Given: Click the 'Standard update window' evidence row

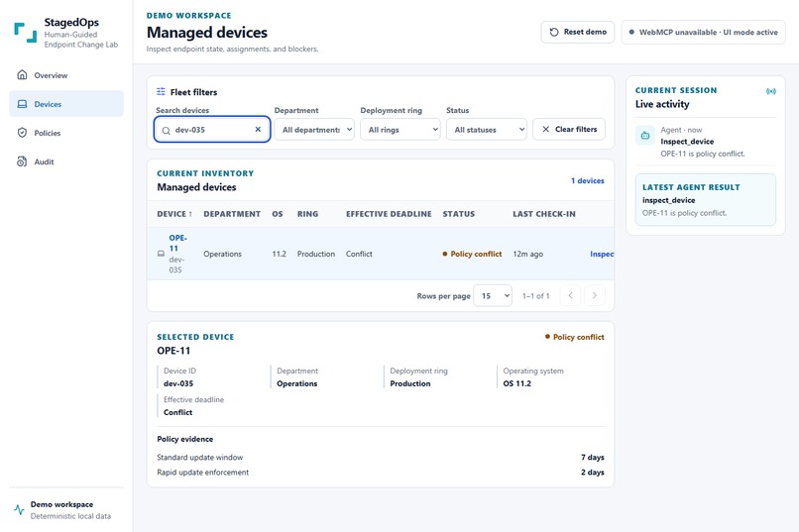Looking at the screenshot, I should coord(381,457).
